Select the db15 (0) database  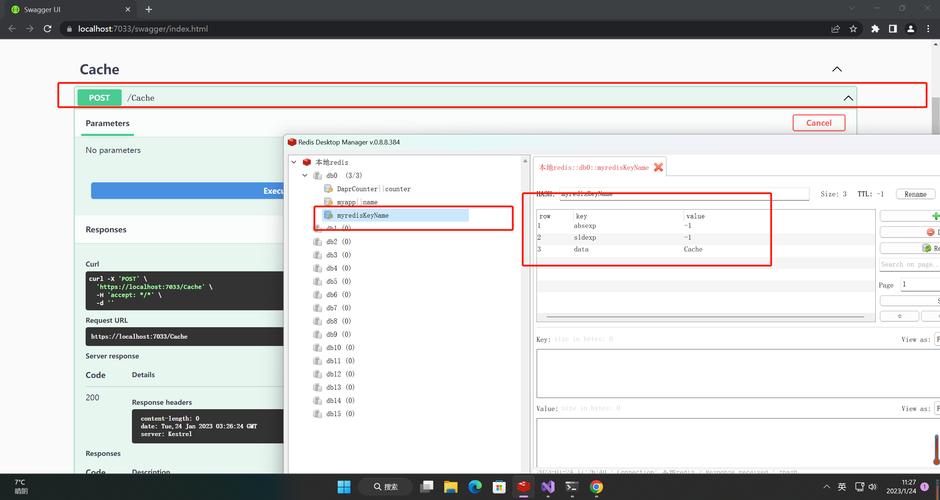341,414
